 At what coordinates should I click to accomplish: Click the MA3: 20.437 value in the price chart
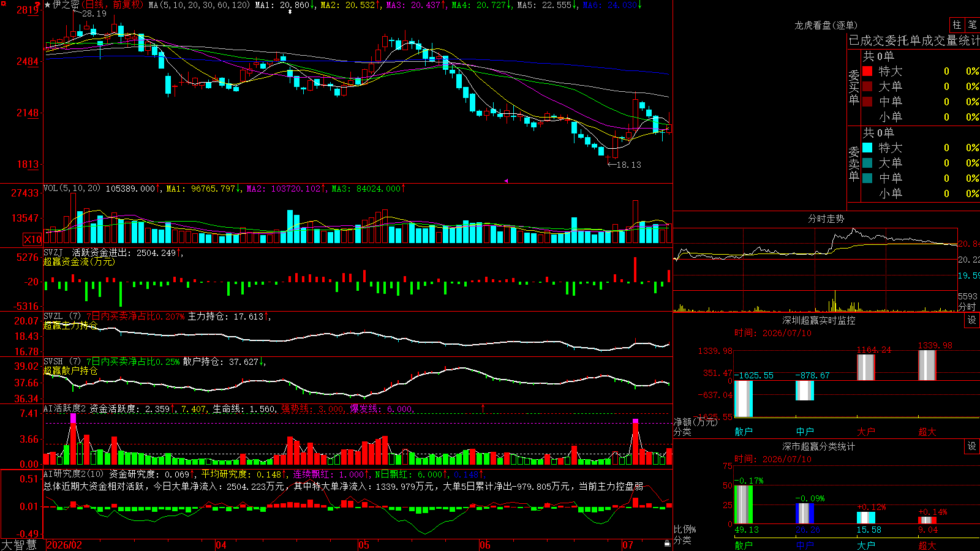(x=416, y=5)
